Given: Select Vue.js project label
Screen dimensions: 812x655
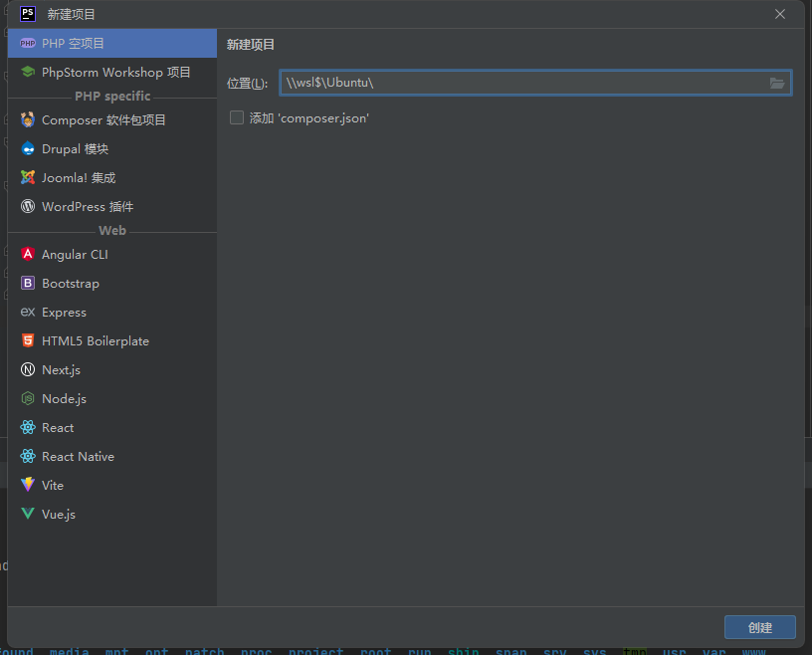Looking at the screenshot, I should click(59, 514).
